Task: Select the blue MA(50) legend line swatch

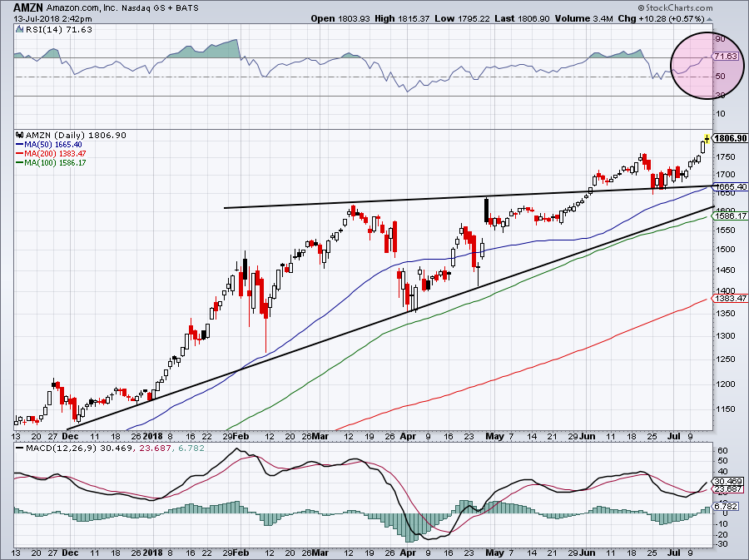Action: [20, 145]
